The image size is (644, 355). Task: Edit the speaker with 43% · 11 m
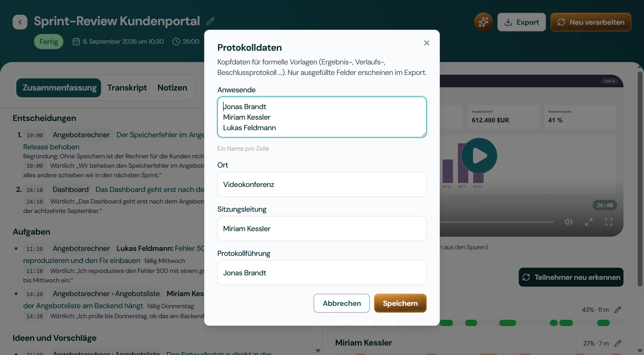coord(618,310)
